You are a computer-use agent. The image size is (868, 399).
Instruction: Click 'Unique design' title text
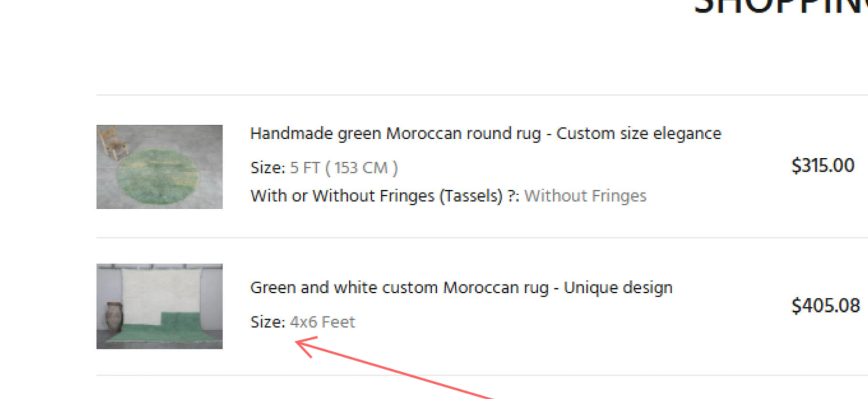pyautogui.click(x=618, y=287)
